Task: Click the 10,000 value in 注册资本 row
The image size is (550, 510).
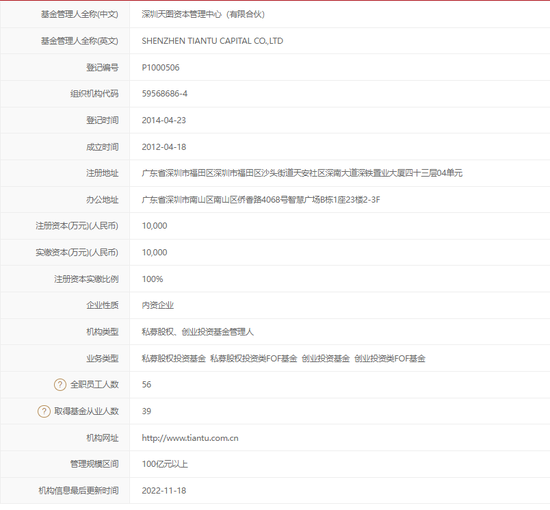Action: (x=154, y=226)
